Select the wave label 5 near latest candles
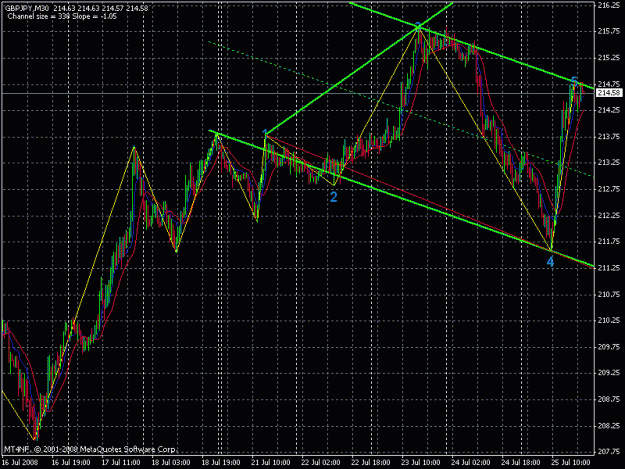 574,81
